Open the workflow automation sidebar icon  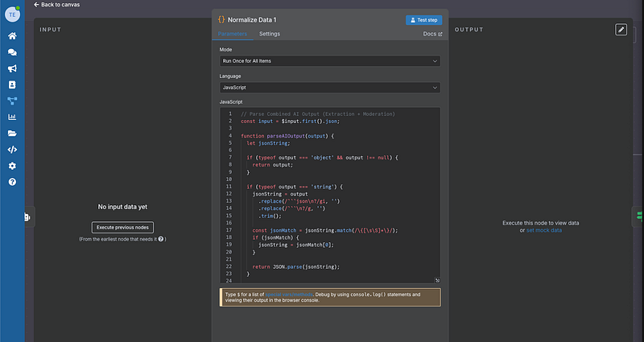(12, 101)
